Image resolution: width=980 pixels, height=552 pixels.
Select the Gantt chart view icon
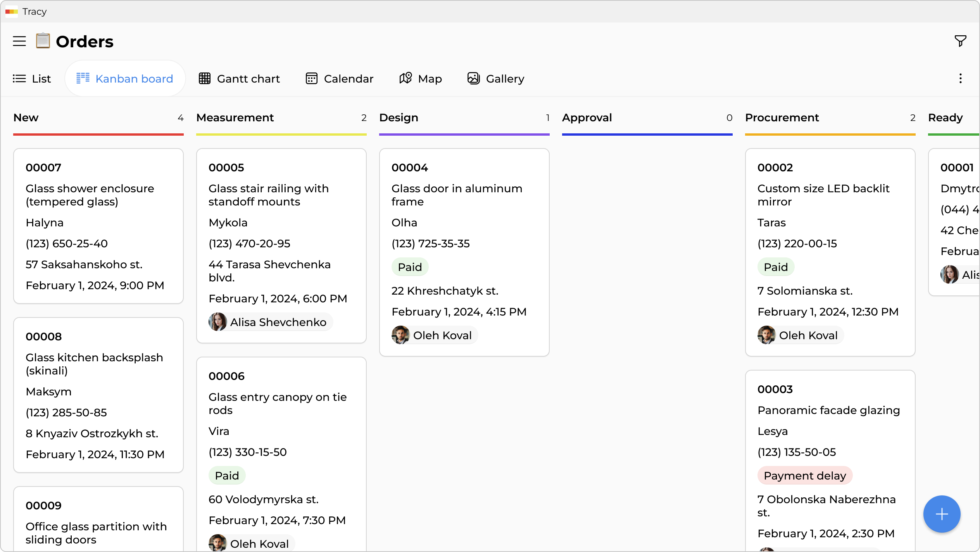coord(205,78)
